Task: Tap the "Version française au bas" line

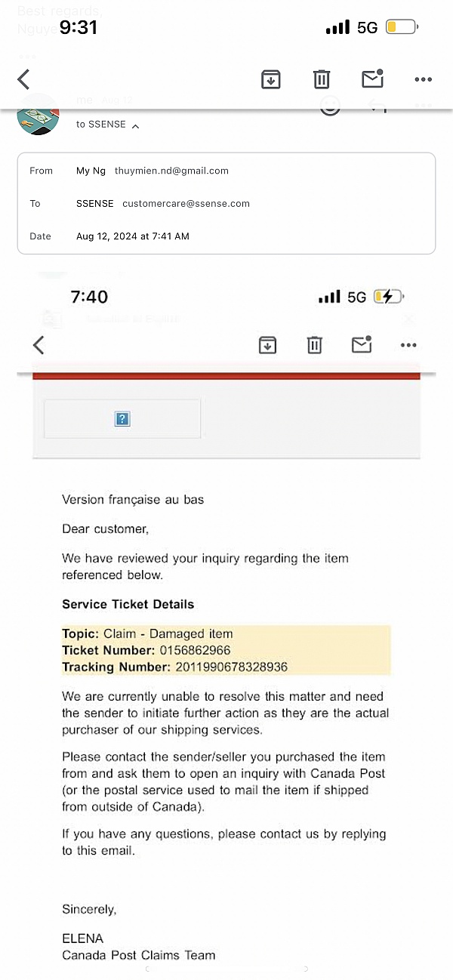Action: point(133,499)
